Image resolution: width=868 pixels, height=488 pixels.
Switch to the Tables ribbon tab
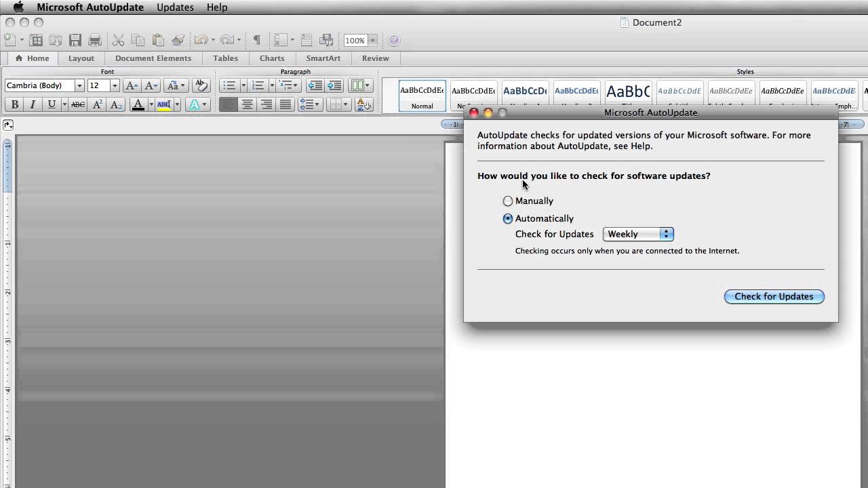coord(226,58)
